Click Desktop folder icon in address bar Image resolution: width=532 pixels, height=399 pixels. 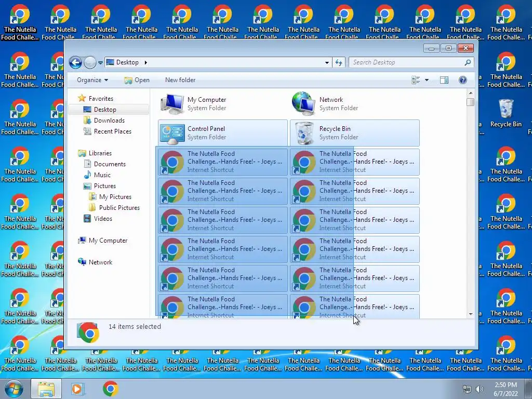click(110, 62)
